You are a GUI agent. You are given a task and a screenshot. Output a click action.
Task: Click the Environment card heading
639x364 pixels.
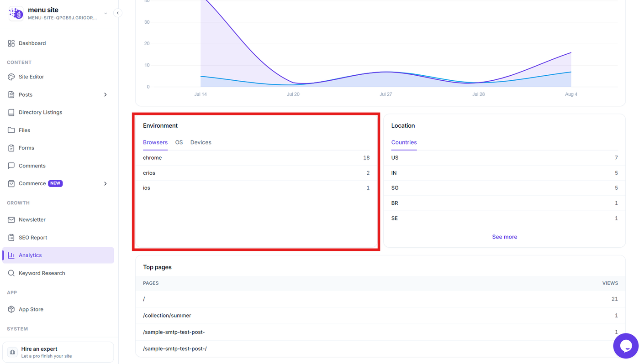coord(160,125)
